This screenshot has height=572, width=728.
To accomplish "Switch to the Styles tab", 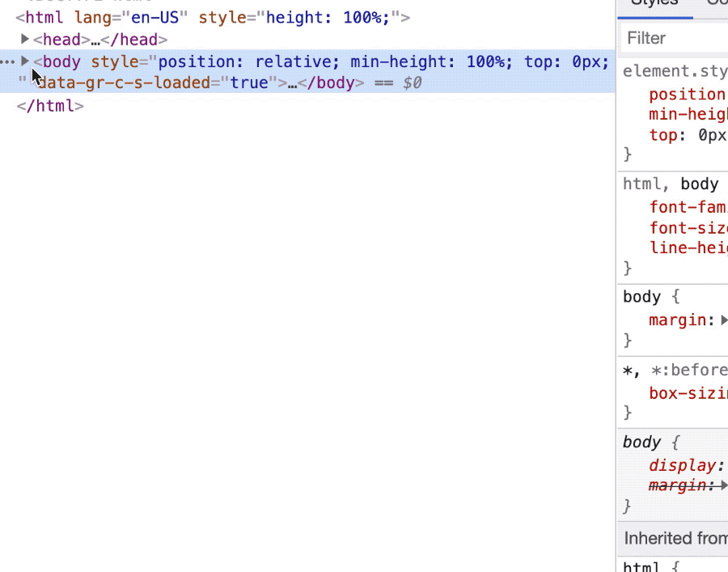I will pyautogui.click(x=655, y=4).
